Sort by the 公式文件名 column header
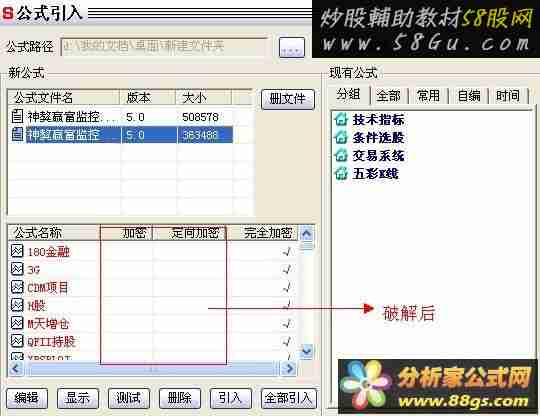Screen dimensions: 540x416 pos(63,97)
